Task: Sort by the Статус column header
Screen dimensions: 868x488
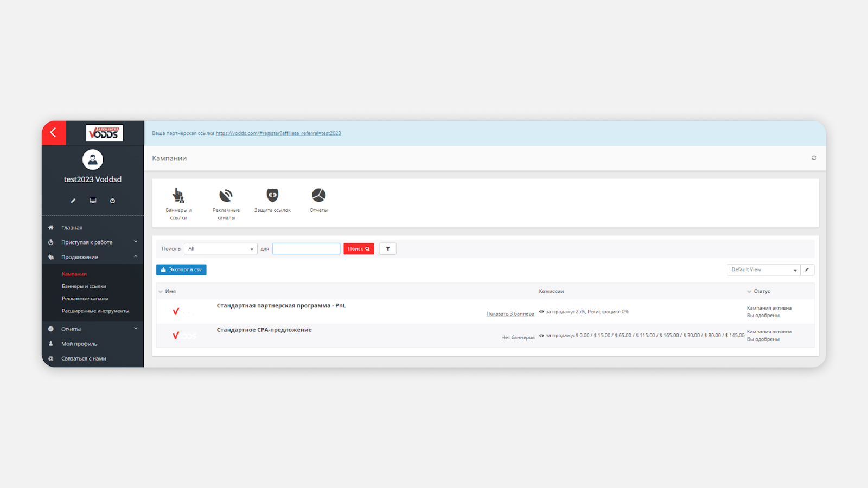Action: point(762,291)
